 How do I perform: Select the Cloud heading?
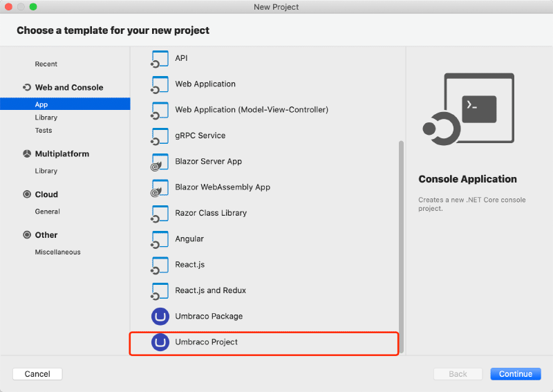46,194
